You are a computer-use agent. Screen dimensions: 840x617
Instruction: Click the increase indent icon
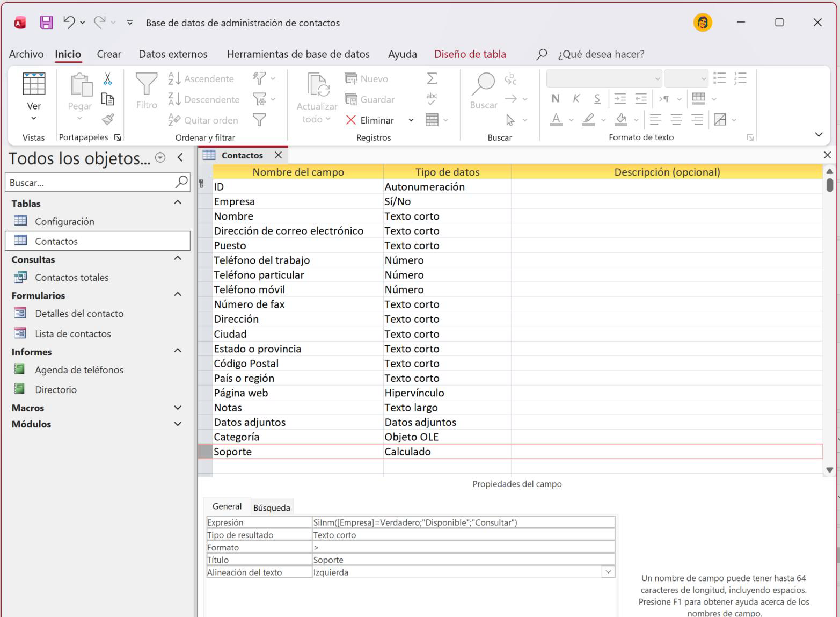coord(620,98)
